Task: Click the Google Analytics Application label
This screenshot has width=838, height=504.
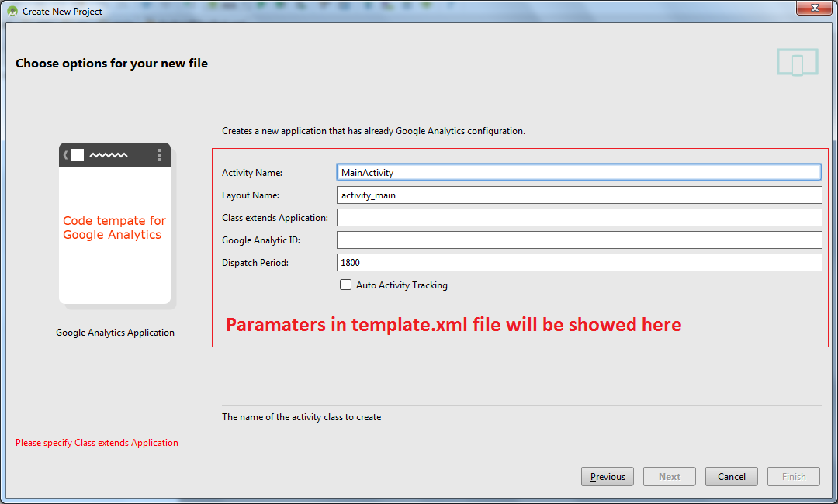Action: pos(115,333)
